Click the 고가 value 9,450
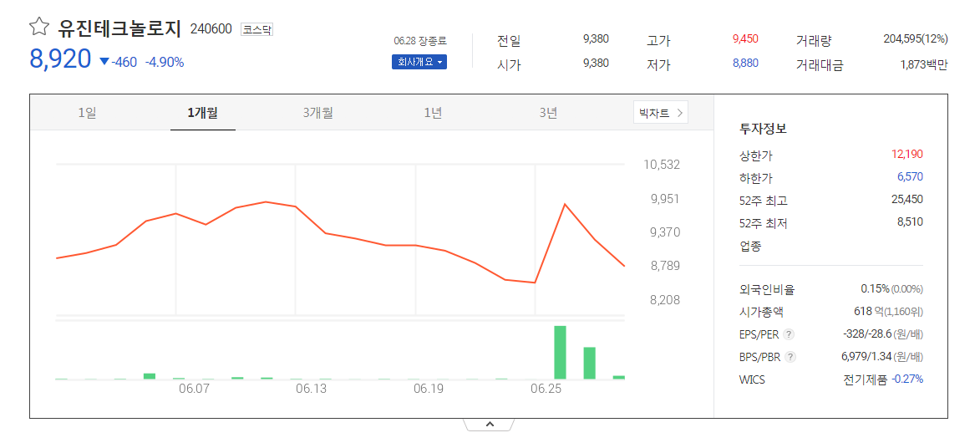The width and height of the screenshot is (980, 443). (745, 38)
